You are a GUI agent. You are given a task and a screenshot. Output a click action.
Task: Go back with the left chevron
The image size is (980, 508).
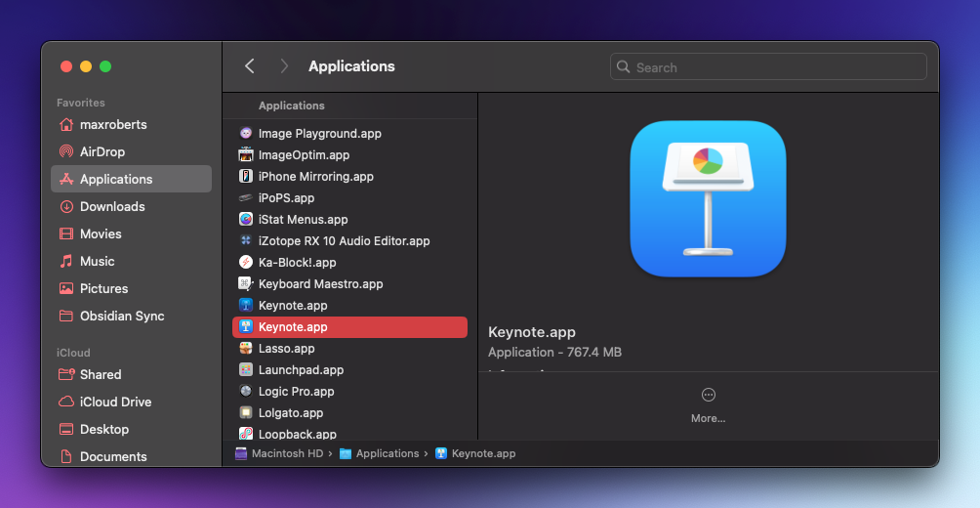coord(250,66)
